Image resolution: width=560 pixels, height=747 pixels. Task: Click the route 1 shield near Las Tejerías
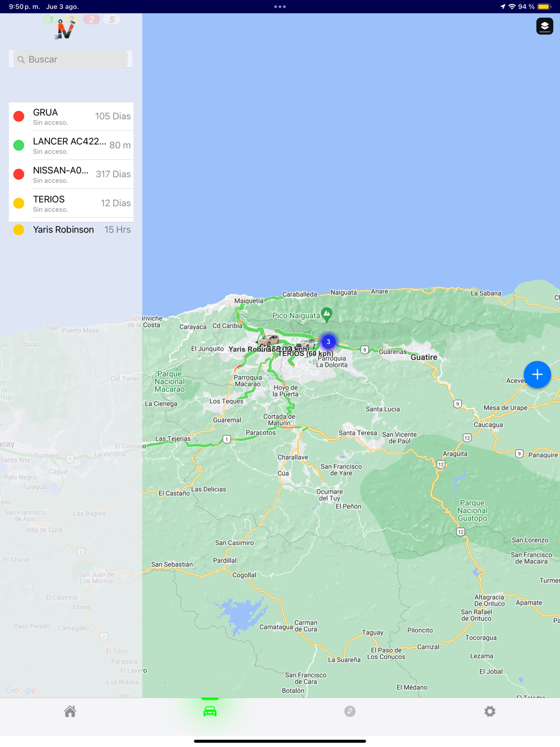pyautogui.click(x=226, y=439)
